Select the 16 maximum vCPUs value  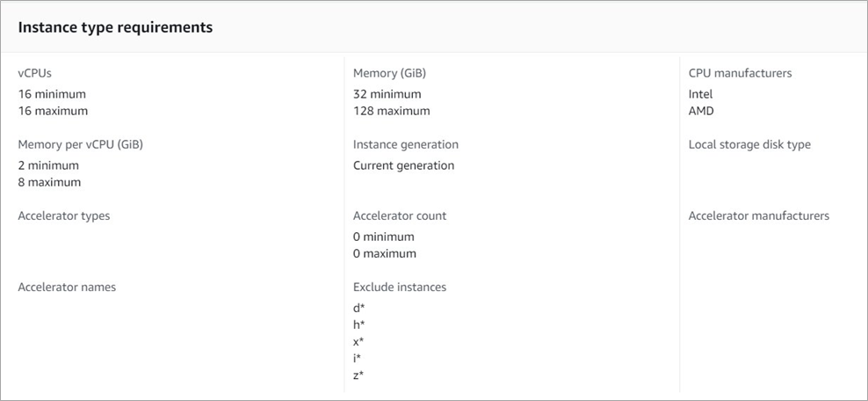point(53,111)
